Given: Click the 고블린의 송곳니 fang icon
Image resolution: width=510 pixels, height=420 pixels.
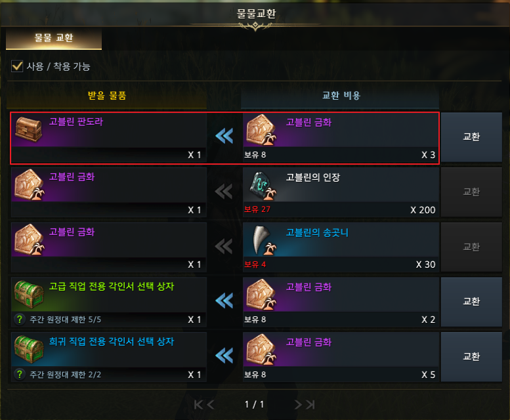Looking at the screenshot, I should tap(263, 240).
